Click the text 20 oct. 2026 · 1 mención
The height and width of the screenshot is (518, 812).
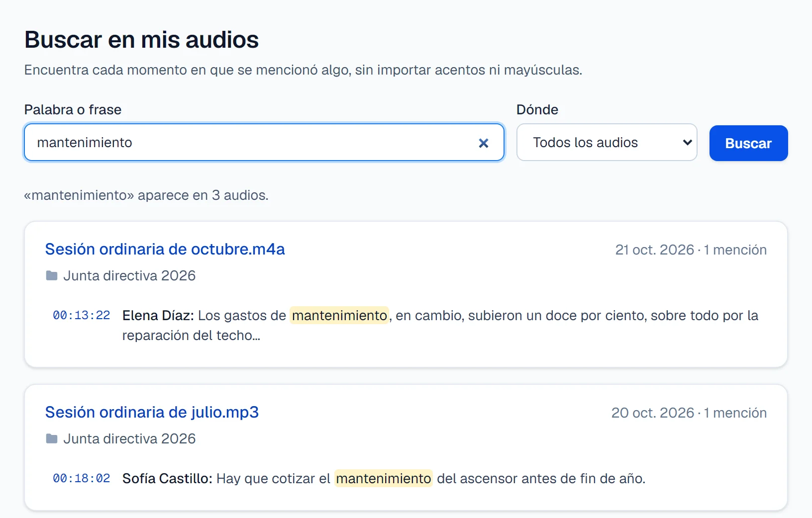click(x=689, y=413)
